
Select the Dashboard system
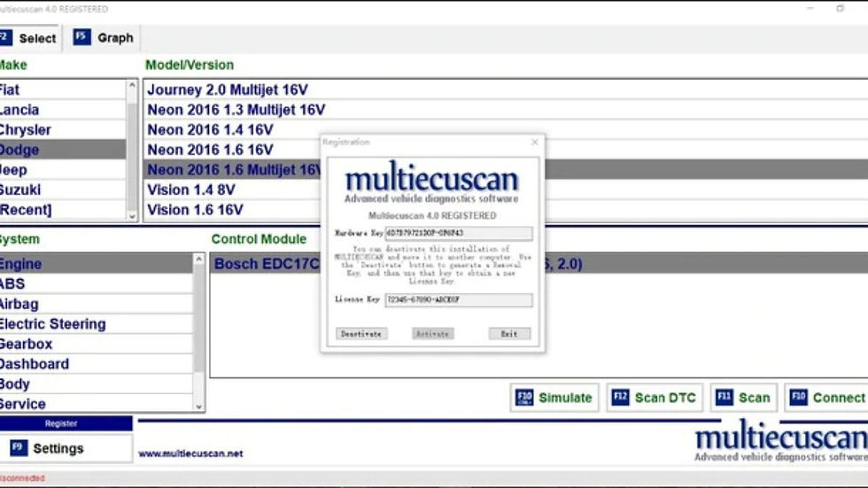[97, 363]
